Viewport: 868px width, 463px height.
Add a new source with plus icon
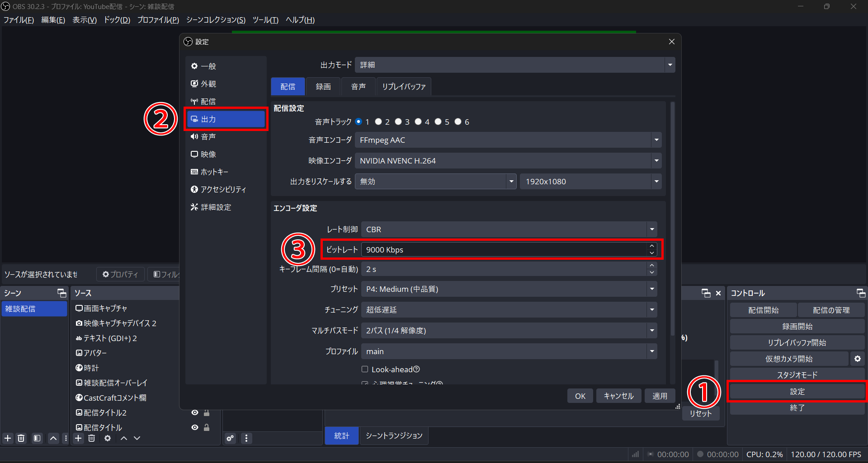78,438
